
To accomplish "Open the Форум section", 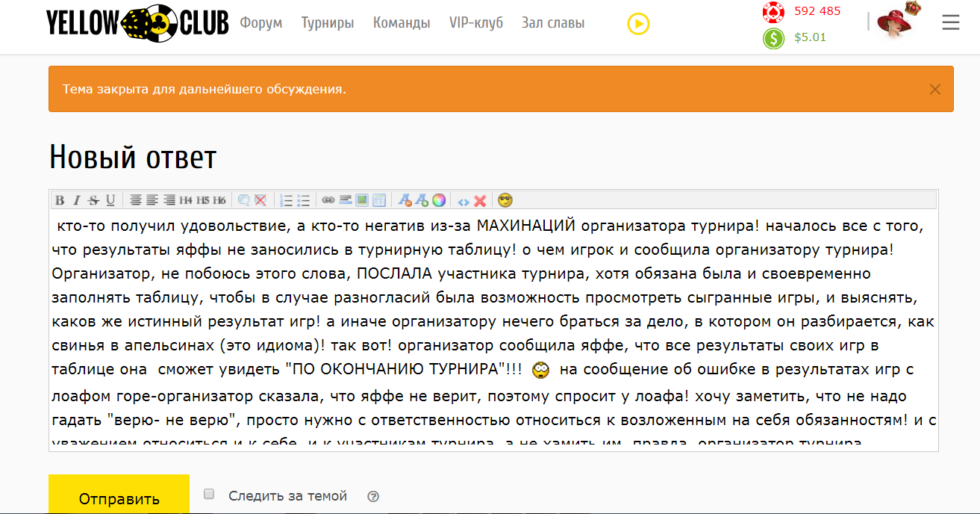I will [261, 22].
